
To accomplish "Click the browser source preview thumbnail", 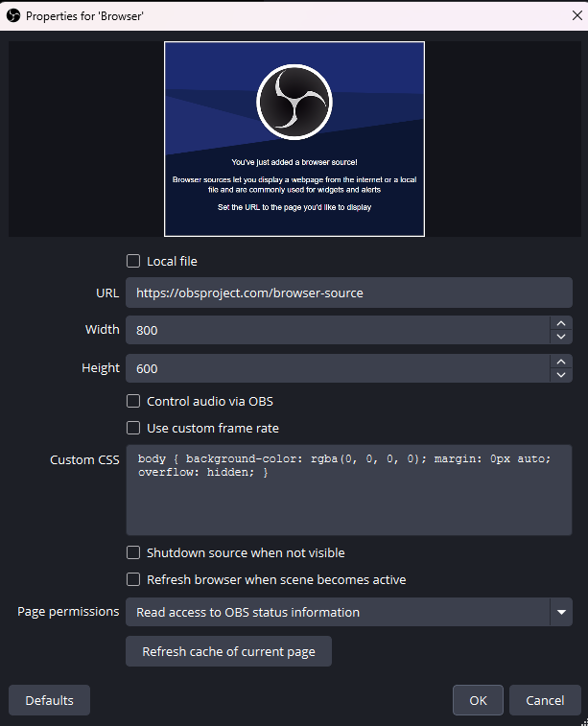I will coord(294,139).
